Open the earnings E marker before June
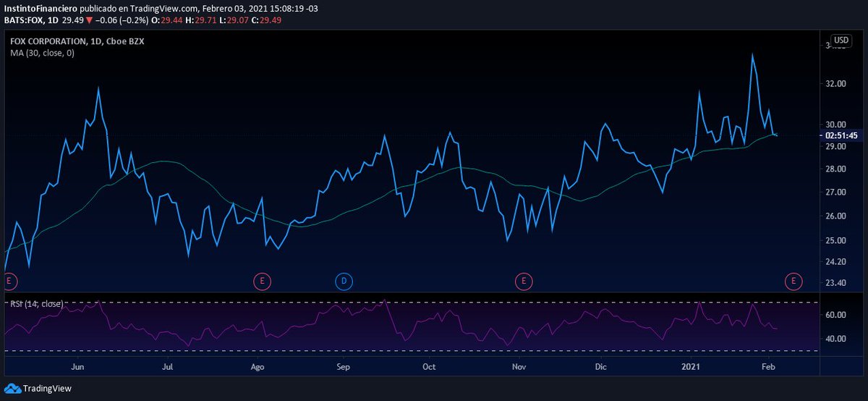868x401 pixels. point(9,280)
